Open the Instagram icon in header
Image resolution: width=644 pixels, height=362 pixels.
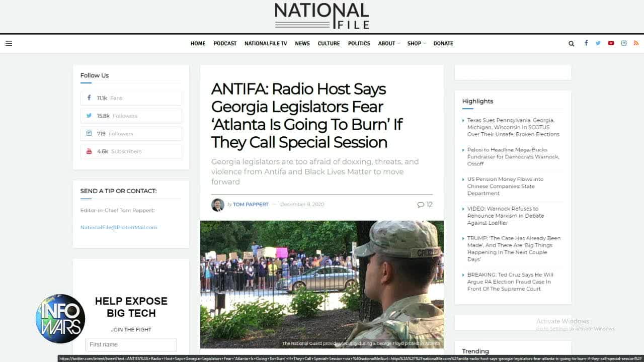point(624,43)
